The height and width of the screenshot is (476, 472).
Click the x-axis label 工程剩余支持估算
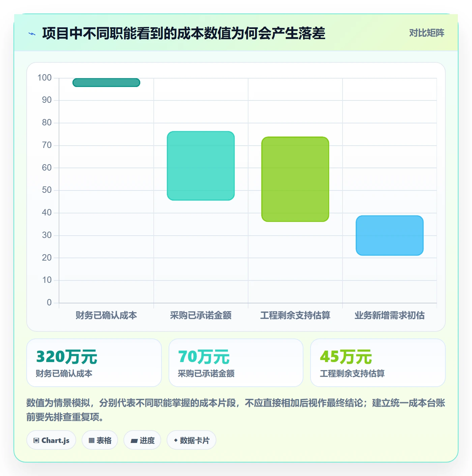click(295, 316)
